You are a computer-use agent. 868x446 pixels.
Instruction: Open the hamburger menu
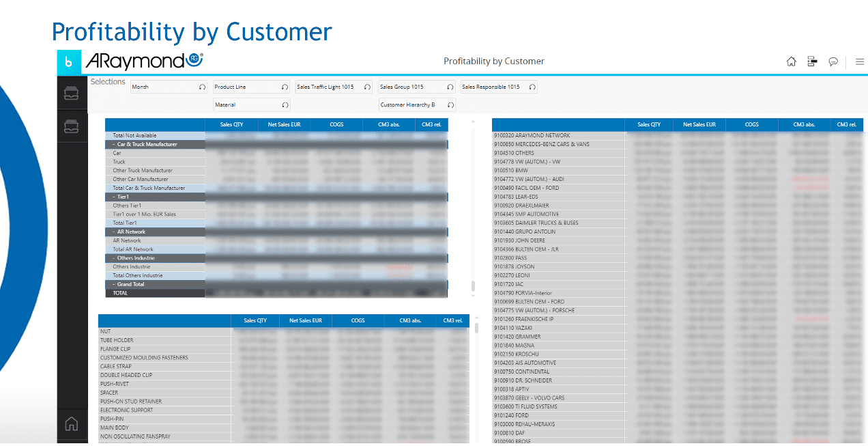click(860, 61)
